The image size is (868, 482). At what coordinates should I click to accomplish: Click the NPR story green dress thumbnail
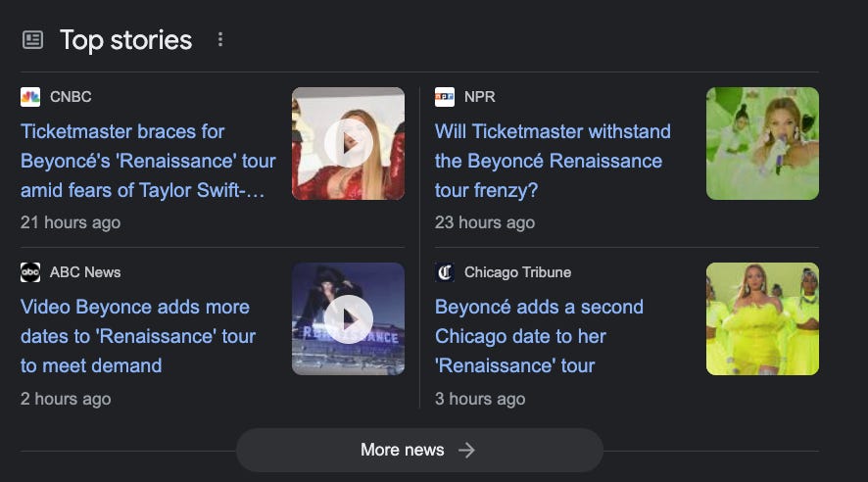pos(762,143)
